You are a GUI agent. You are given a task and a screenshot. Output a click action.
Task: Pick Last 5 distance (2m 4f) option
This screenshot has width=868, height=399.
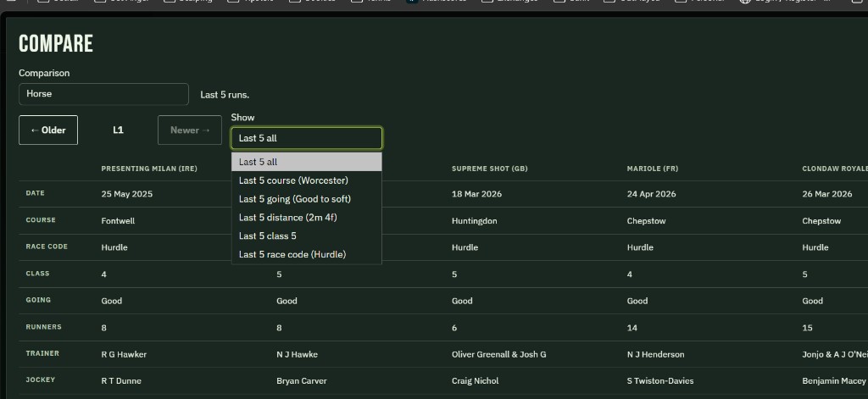point(307,218)
